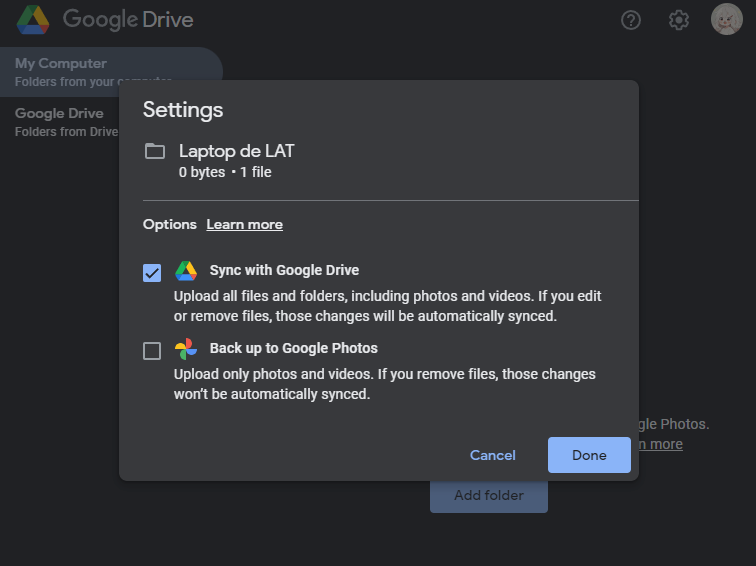Click the Google Drive wordmark in header
Image resolution: width=756 pixels, height=566 pixels.
pyautogui.click(x=128, y=19)
